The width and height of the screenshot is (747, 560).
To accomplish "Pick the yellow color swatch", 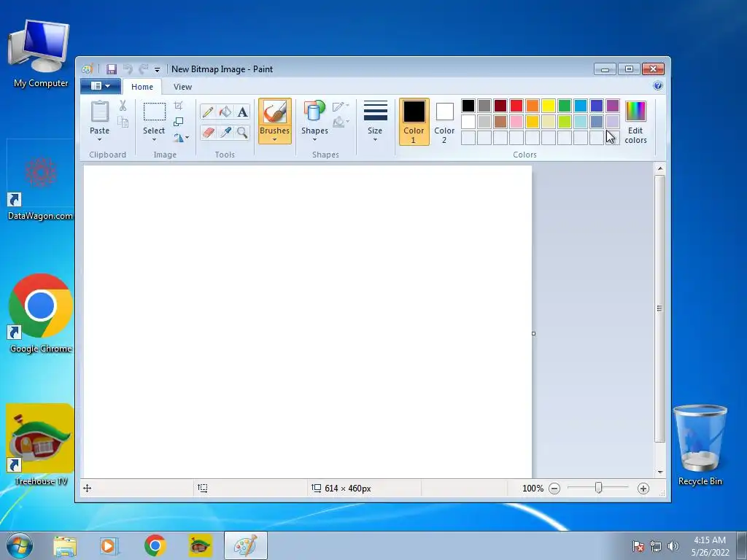I will point(549,105).
